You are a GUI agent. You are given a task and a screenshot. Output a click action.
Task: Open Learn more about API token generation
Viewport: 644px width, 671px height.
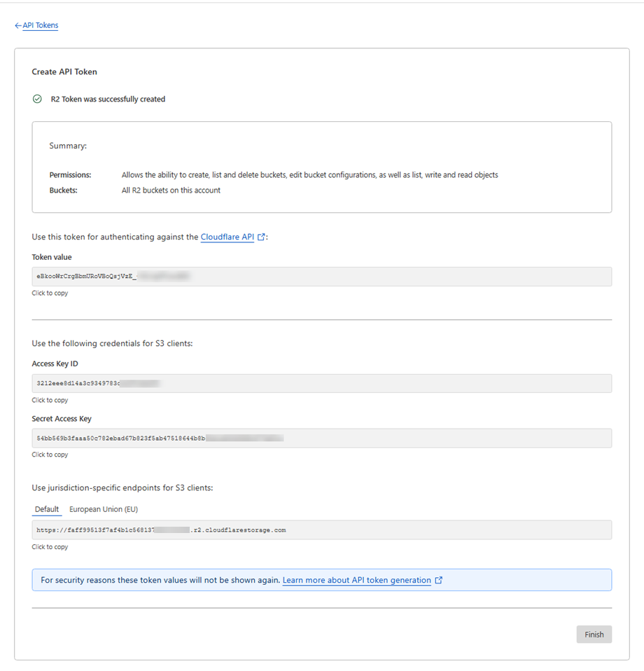[x=356, y=580]
